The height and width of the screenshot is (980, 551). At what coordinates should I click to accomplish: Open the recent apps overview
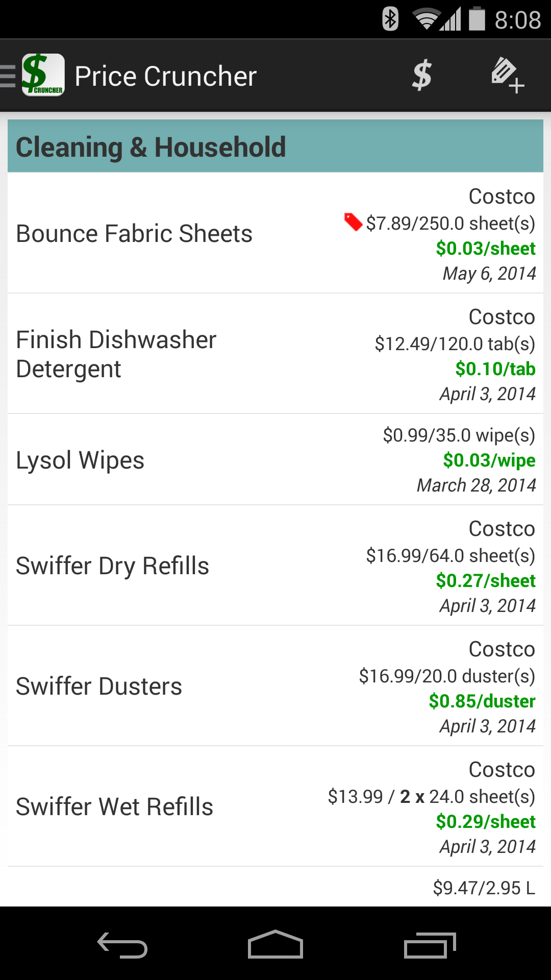click(430, 945)
